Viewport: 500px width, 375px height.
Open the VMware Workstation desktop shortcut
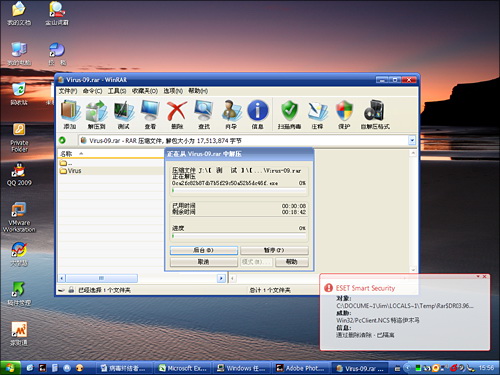pyautogui.click(x=19, y=217)
